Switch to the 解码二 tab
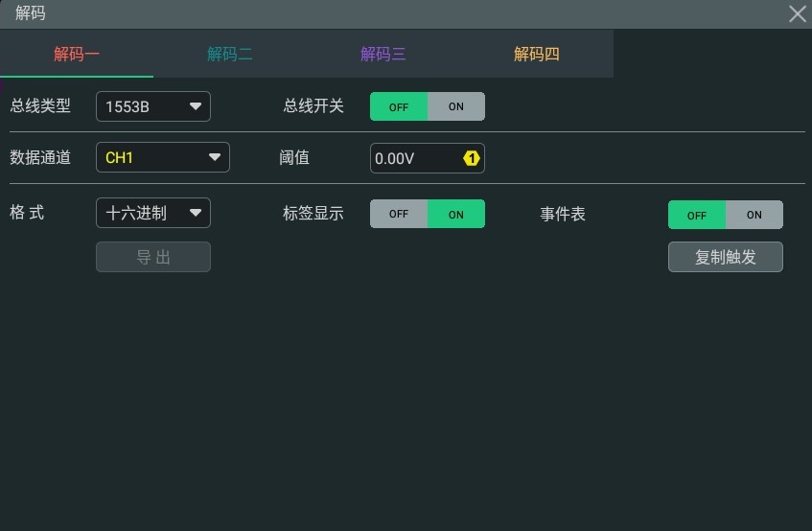The height and width of the screenshot is (531, 812). pos(230,54)
